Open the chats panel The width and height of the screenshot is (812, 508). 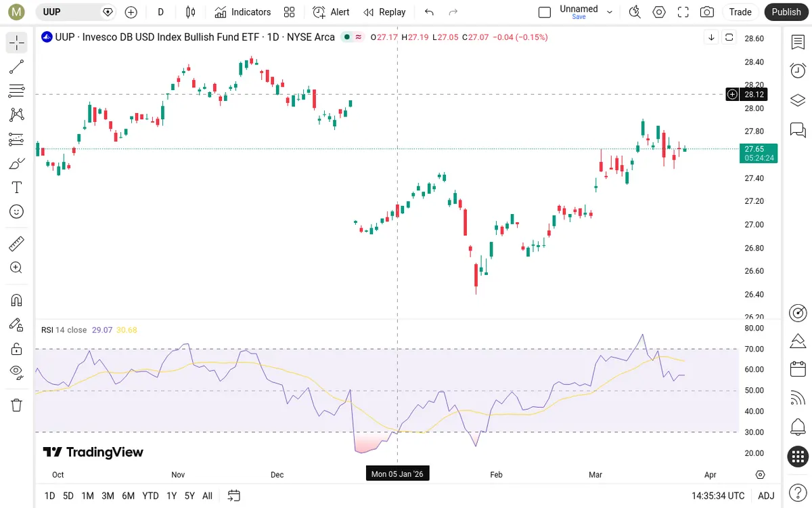point(798,129)
